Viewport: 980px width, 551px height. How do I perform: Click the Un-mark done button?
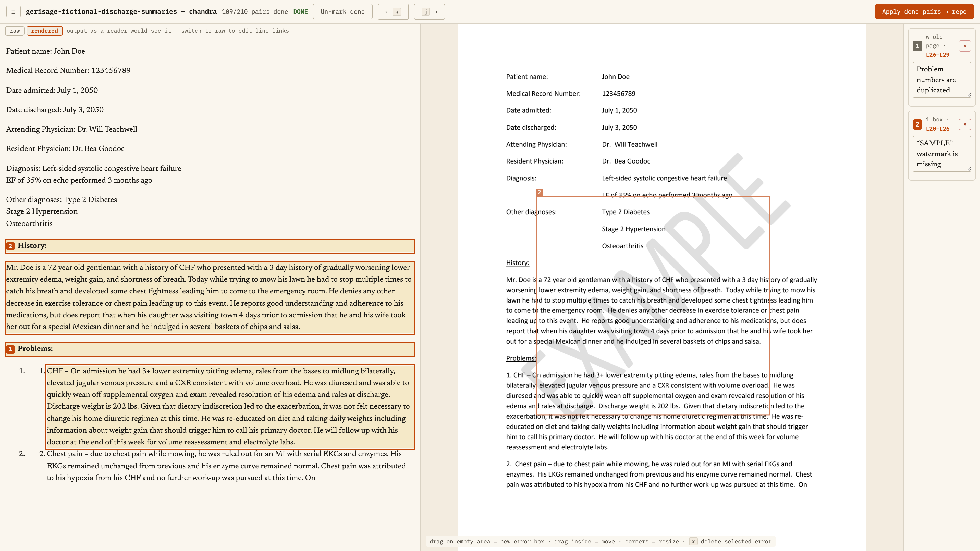tap(342, 12)
